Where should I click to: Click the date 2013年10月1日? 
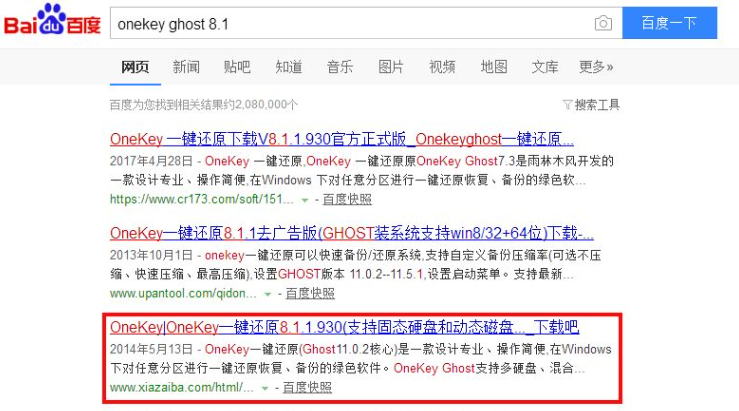pos(151,255)
